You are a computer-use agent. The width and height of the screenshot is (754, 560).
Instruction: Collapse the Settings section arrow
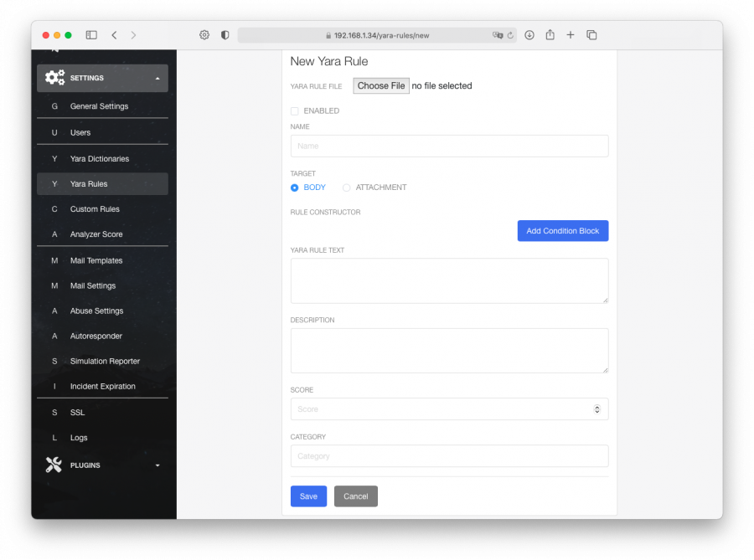[x=158, y=79]
